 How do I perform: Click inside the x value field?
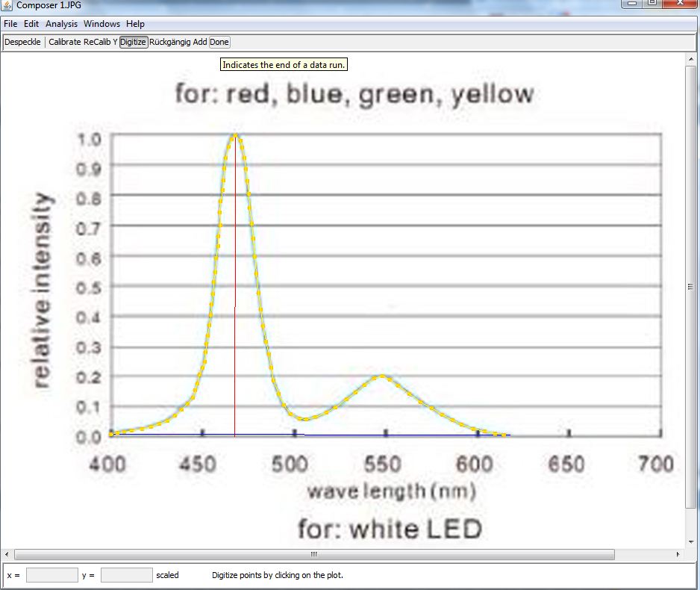pyautogui.click(x=52, y=575)
